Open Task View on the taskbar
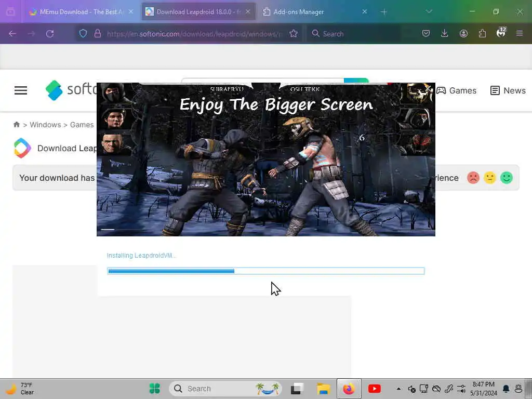 tap(297, 389)
